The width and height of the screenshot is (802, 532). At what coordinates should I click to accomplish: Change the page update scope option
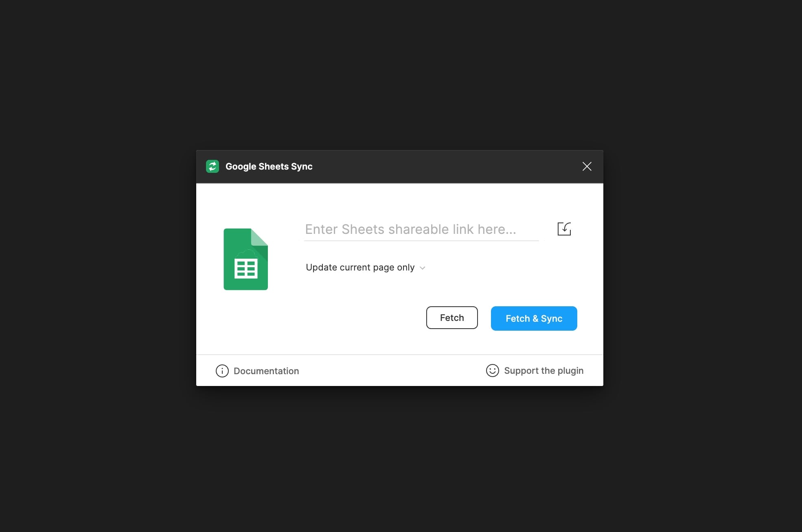pyautogui.click(x=365, y=267)
